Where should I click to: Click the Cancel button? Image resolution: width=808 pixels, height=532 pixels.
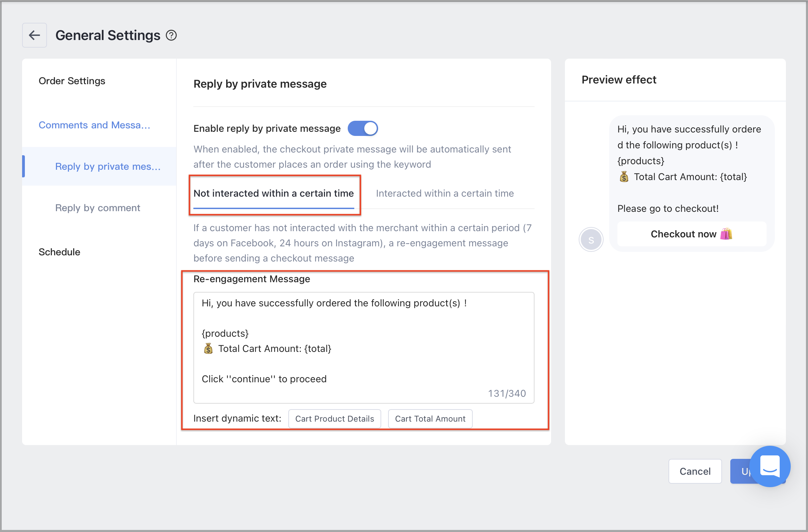[x=695, y=471]
